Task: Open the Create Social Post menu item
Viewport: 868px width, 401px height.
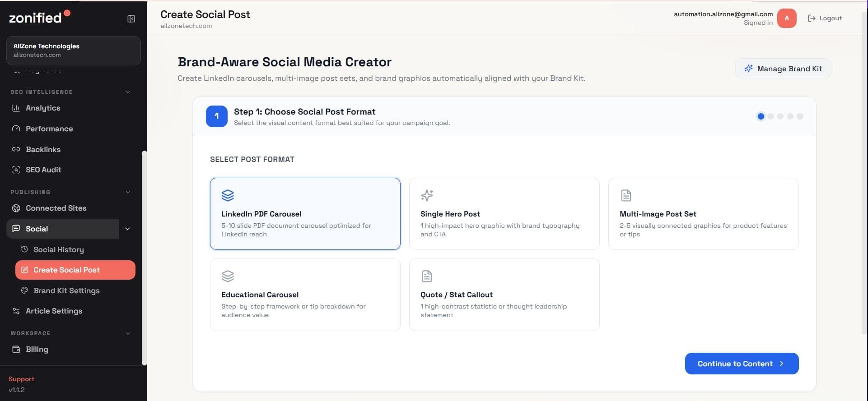Action: point(75,270)
